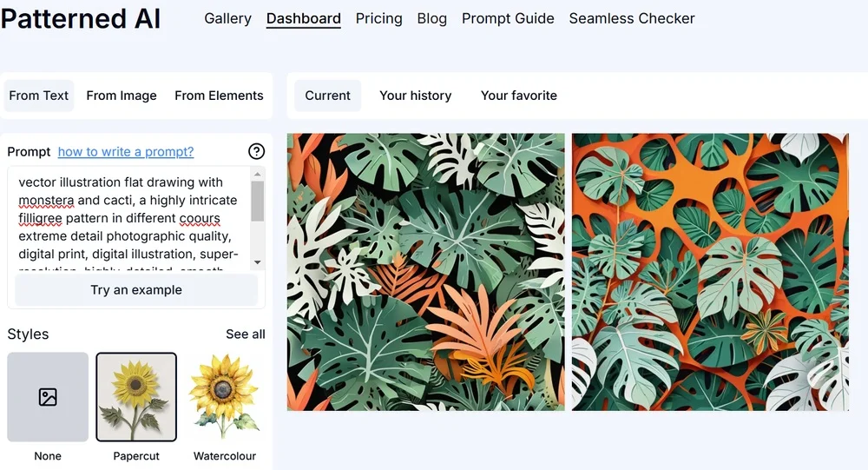868x470 pixels.
Task: Open the how to write a prompt link
Action: 126,152
